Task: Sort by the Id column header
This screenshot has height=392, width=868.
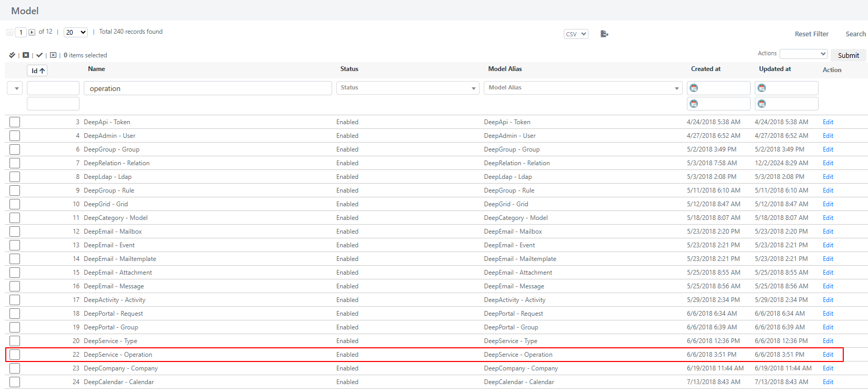Action: tap(37, 71)
